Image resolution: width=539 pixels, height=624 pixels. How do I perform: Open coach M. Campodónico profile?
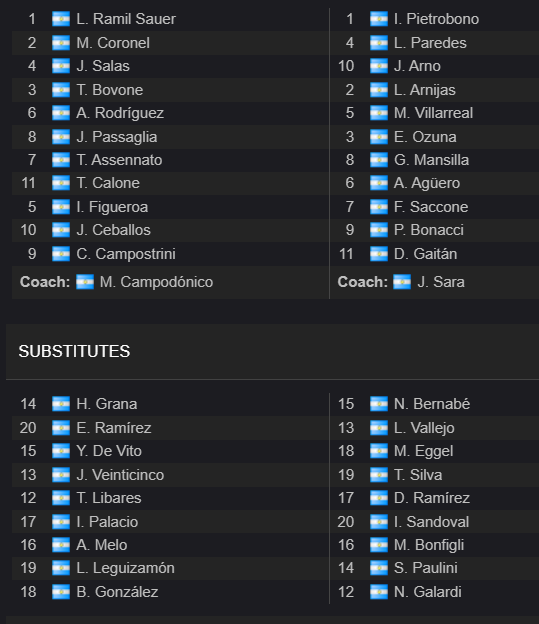156,282
